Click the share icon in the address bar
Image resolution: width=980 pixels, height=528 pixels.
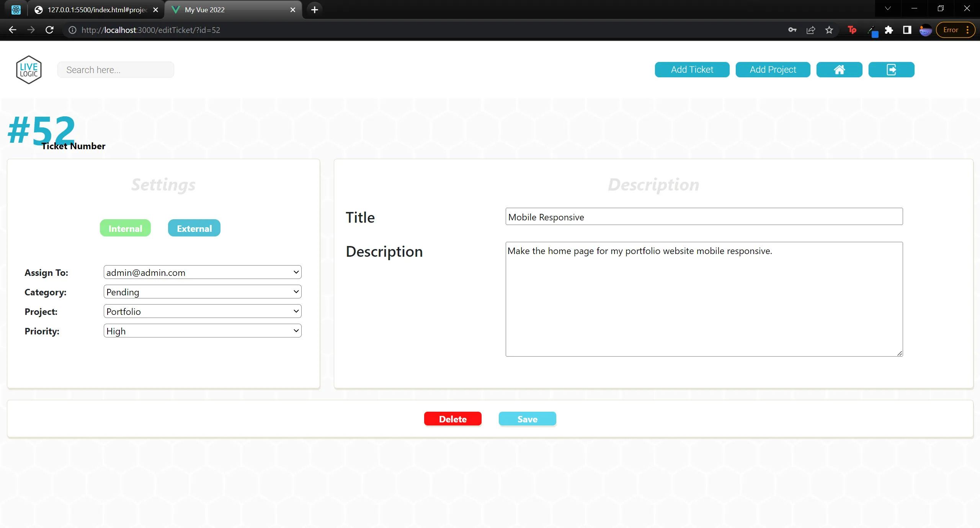click(811, 30)
